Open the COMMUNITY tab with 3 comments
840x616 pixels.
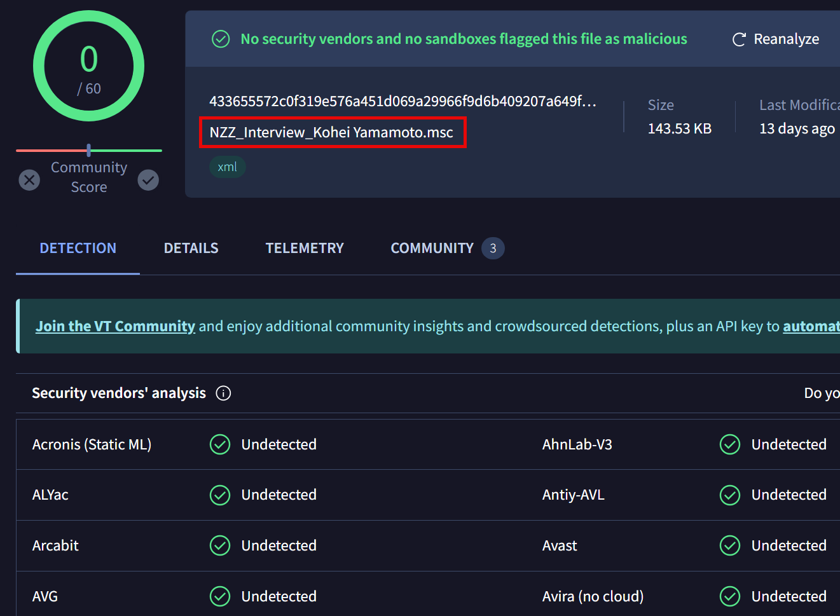click(432, 248)
